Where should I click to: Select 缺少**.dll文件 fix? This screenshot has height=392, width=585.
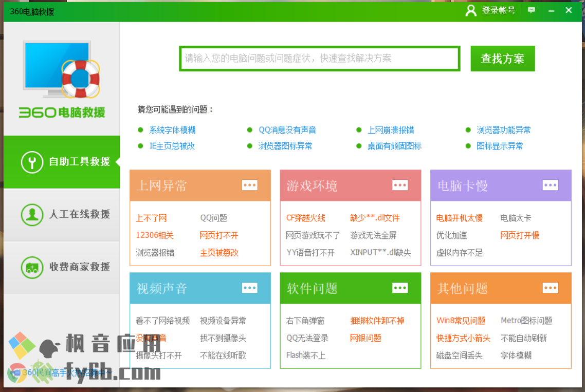coord(375,218)
